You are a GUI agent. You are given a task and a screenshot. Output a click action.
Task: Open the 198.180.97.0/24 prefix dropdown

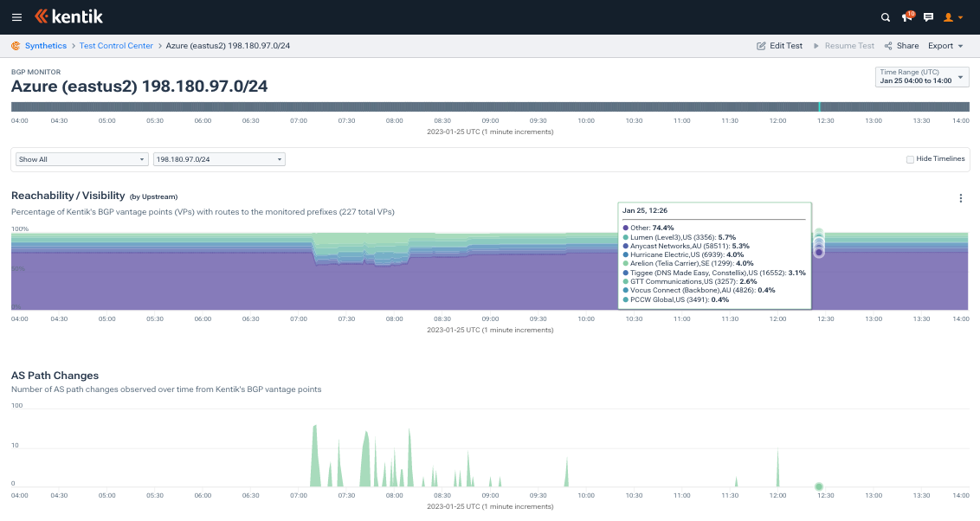coord(219,159)
